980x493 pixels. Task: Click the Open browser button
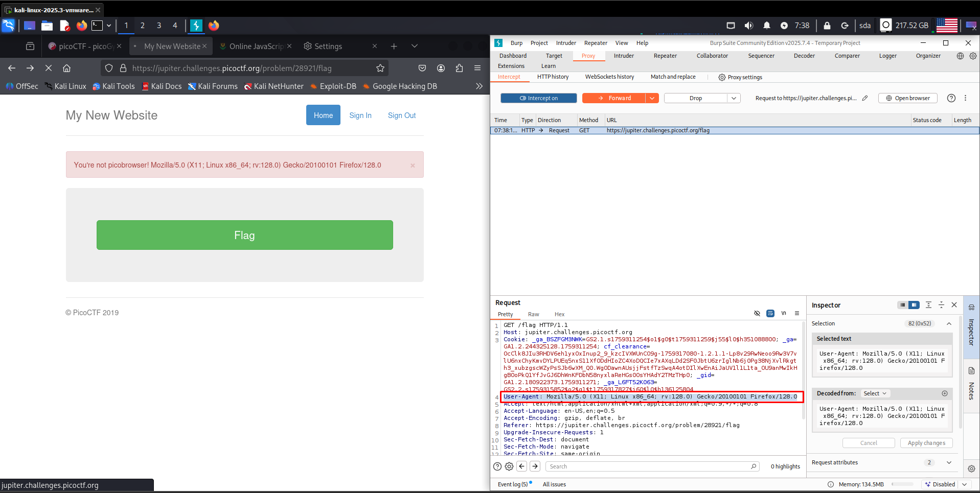point(907,98)
